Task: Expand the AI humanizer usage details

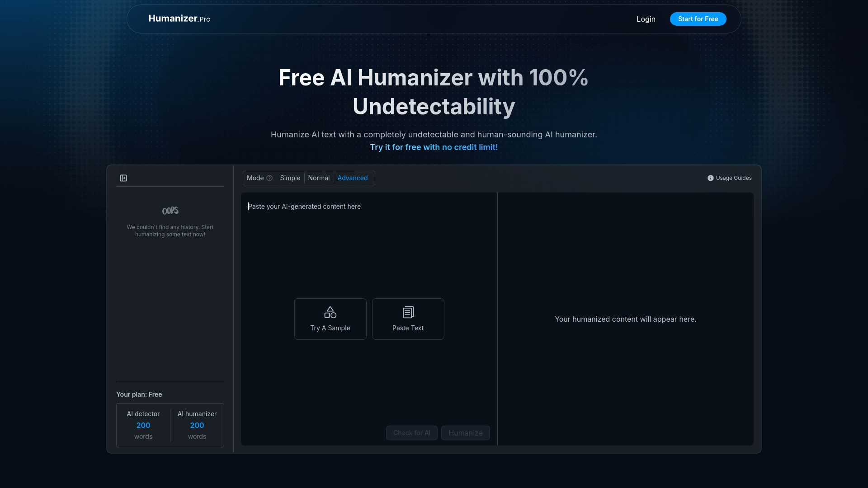Action: click(197, 425)
